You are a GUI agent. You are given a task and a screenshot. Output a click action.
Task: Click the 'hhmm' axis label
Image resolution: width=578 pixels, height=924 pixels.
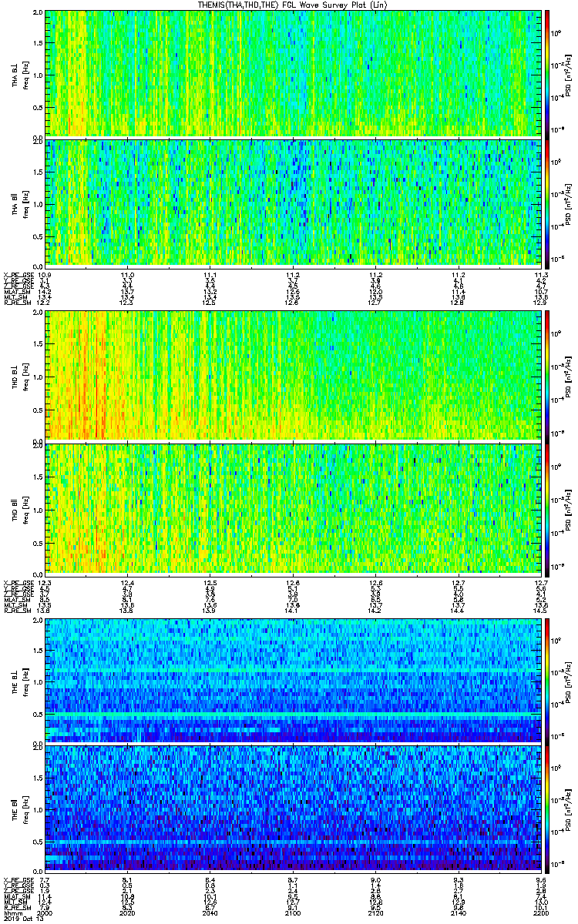click(x=12, y=912)
